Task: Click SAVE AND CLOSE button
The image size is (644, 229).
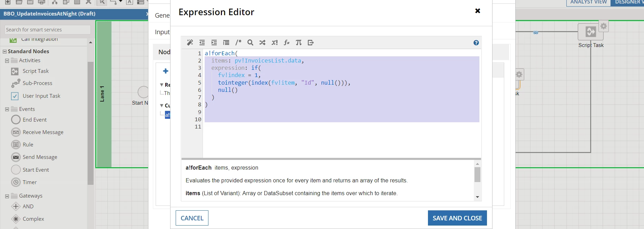Action: [x=457, y=218]
